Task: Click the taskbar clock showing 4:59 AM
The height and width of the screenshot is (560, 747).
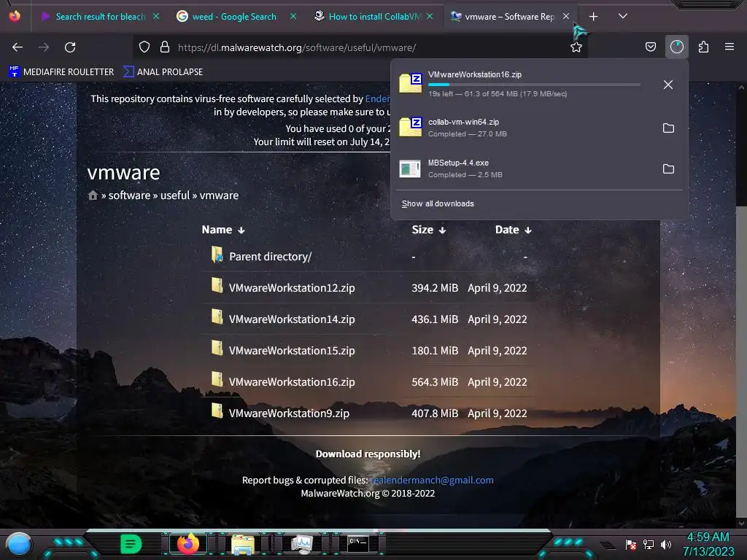Action: pos(708,544)
